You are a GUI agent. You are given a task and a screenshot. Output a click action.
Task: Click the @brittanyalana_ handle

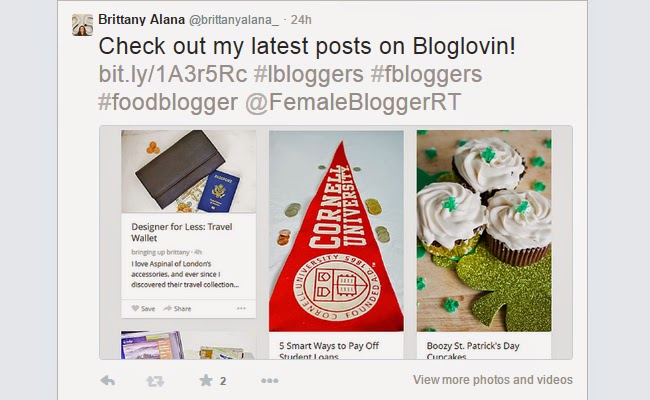click(234, 20)
